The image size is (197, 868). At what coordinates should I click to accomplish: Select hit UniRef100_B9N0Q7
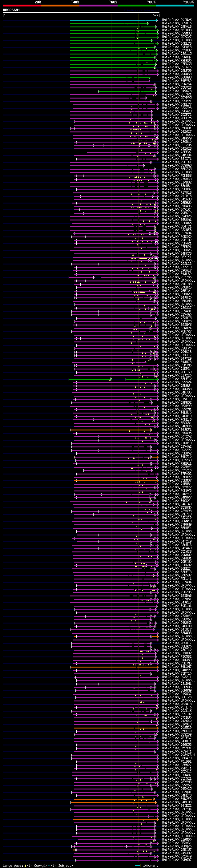tap(177, 57)
